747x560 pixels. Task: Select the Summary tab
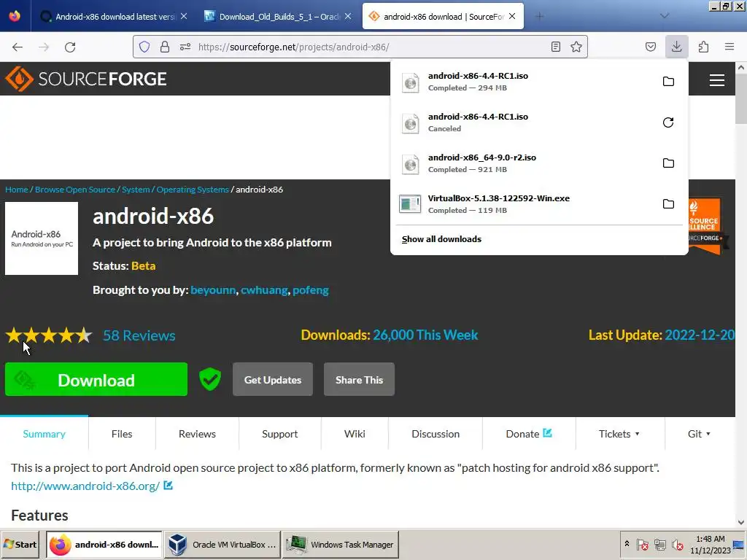tap(44, 434)
